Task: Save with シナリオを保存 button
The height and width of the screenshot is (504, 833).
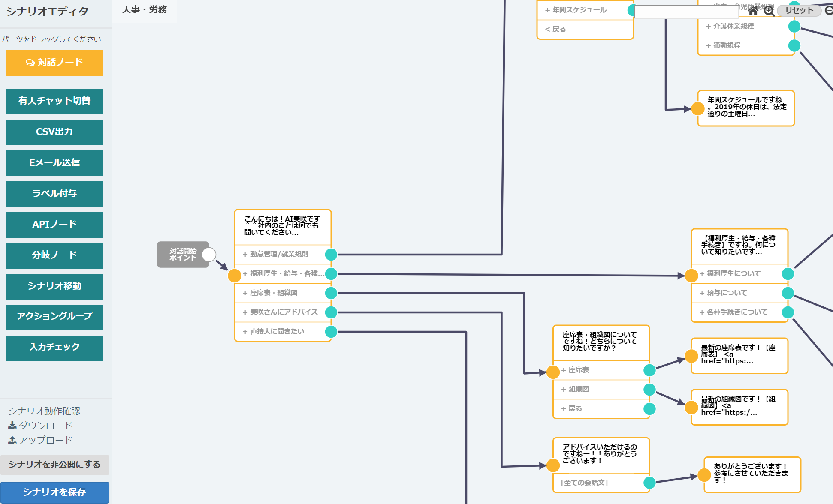Action: [54, 492]
